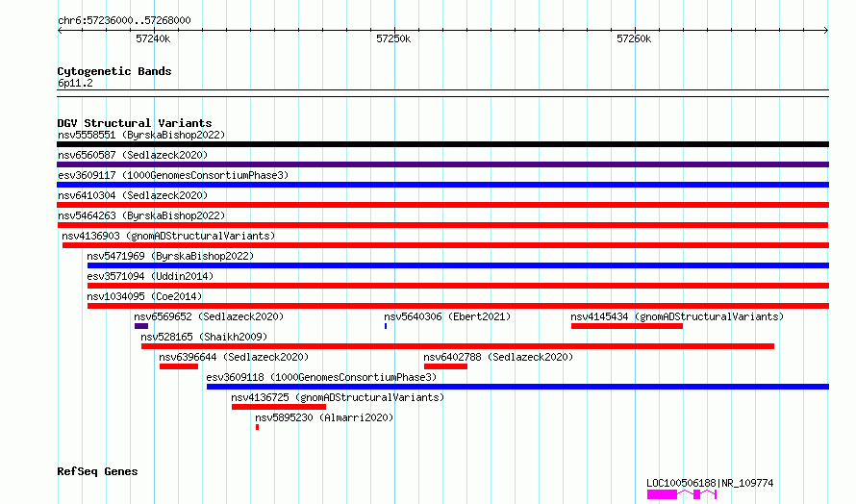
Task: Click the red nsv4136725 variant bar
Action: [279, 407]
